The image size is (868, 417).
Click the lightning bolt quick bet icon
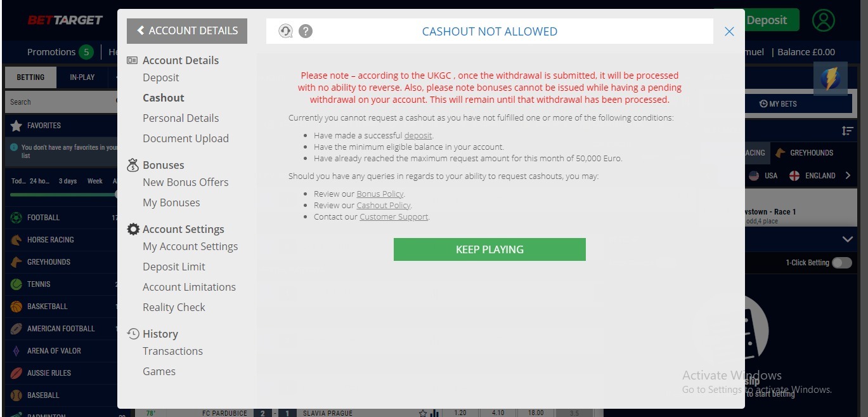click(x=831, y=79)
